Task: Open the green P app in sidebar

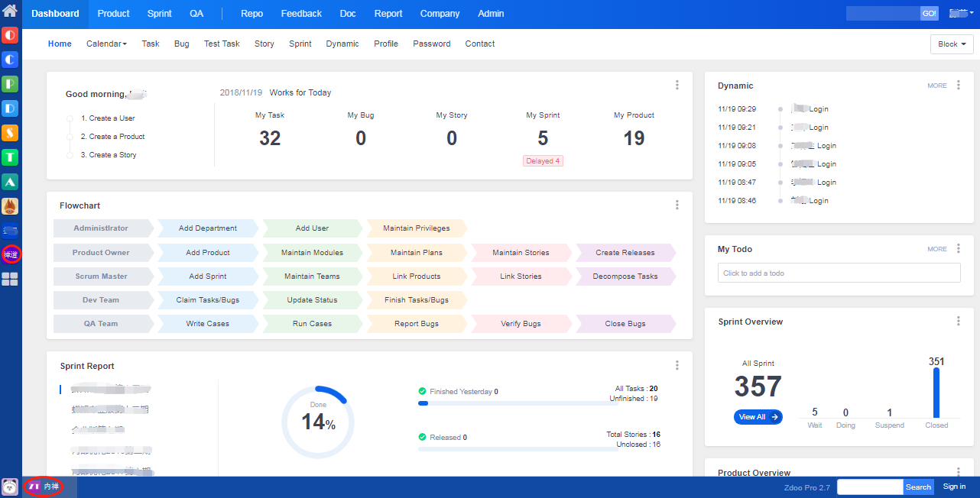Action: (10, 84)
